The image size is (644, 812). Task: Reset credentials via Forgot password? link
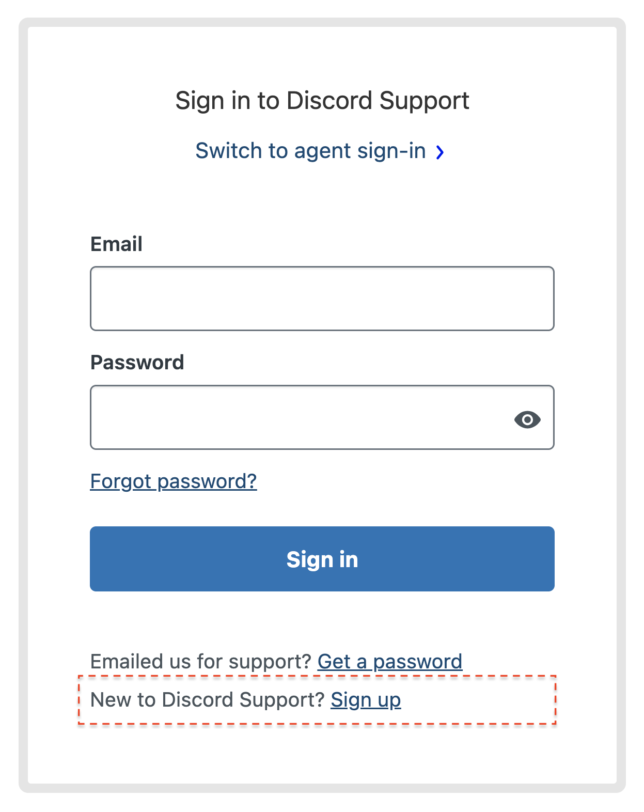[174, 481]
